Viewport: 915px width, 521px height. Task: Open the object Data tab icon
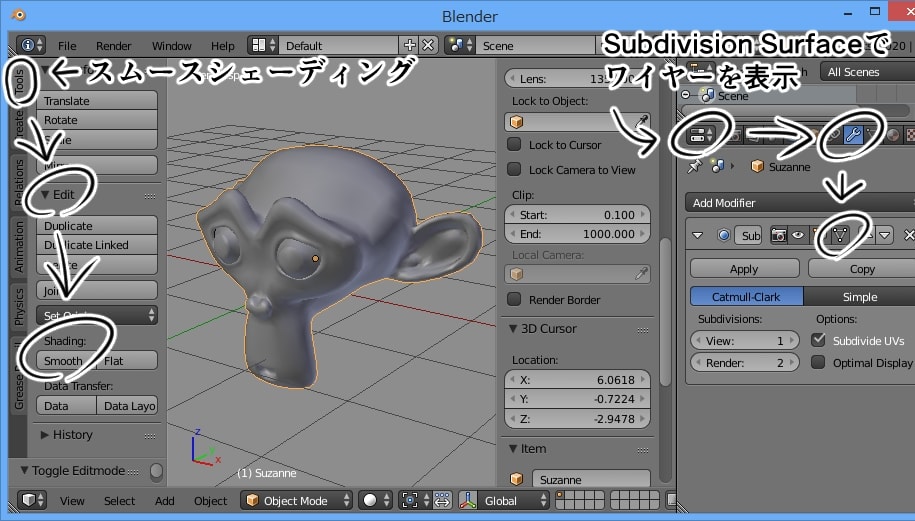(x=872, y=135)
